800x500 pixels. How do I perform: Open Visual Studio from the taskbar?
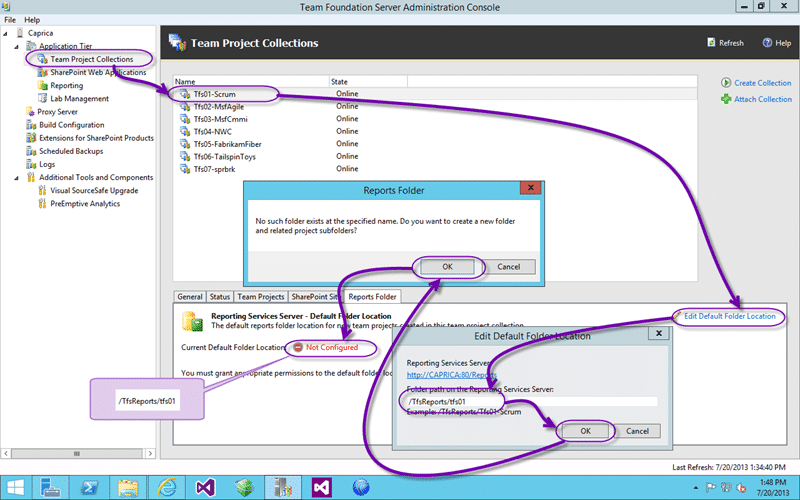(x=206, y=488)
